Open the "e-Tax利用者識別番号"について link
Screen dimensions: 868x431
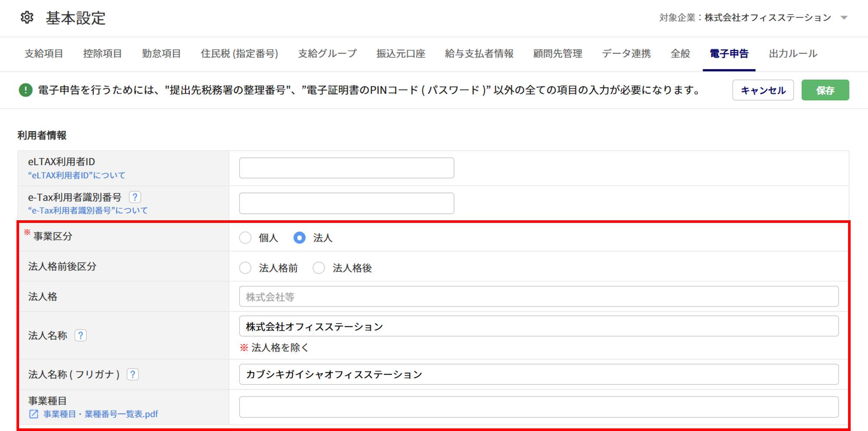[x=88, y=210]
